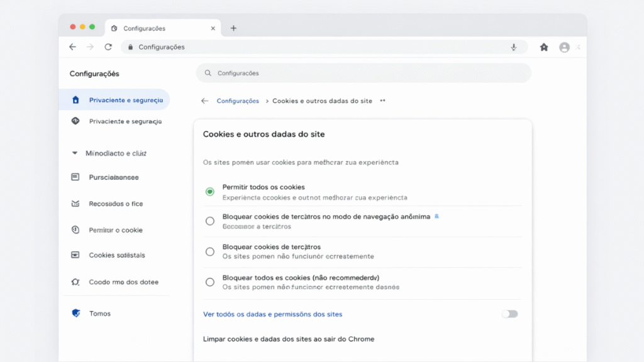Open the extensions icon in toolbar

click(544, 47)
